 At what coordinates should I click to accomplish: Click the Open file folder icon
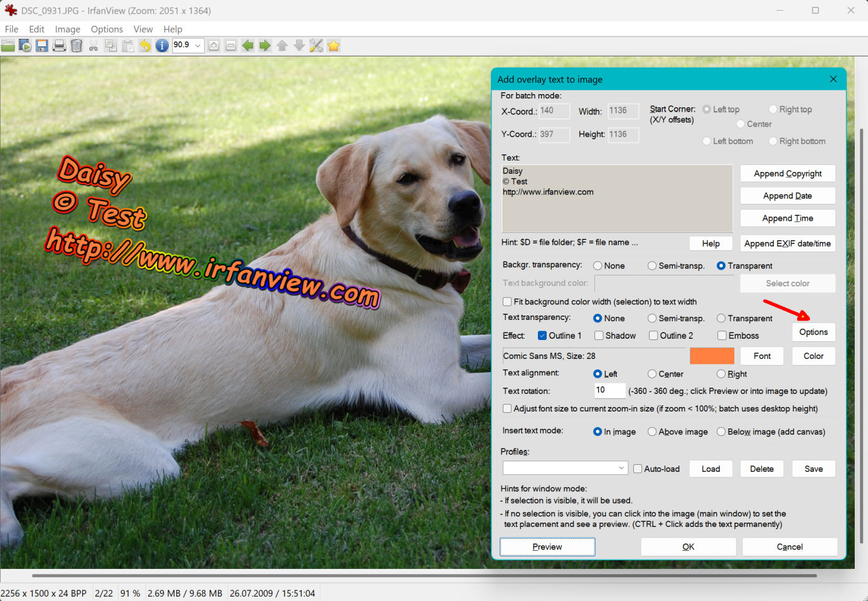[x=8, y=46]
